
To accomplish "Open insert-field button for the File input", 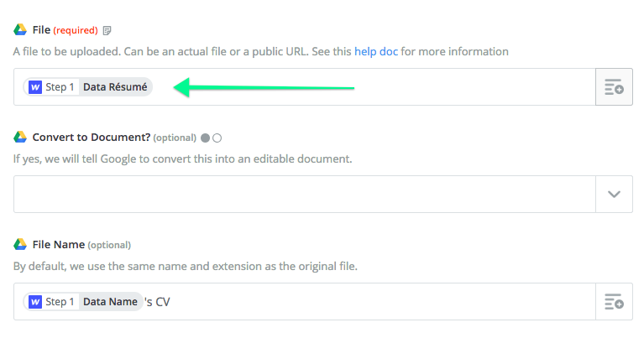I will pyautogui.click(x=614, y=87).
